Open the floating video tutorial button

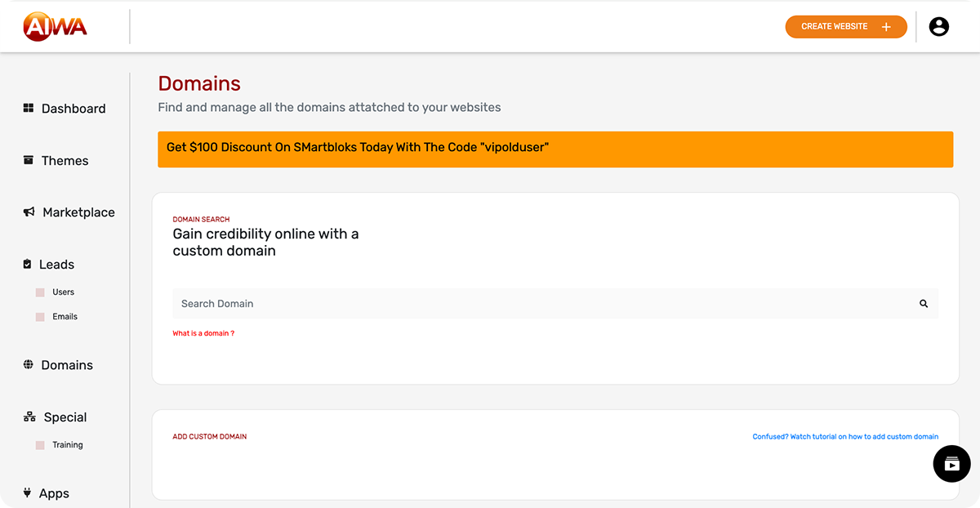click(x=951, y=464)
